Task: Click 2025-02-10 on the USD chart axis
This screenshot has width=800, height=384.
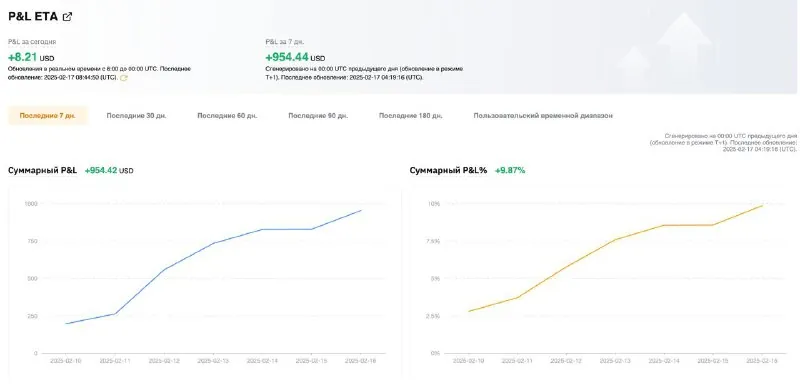Action: point(66,361)
